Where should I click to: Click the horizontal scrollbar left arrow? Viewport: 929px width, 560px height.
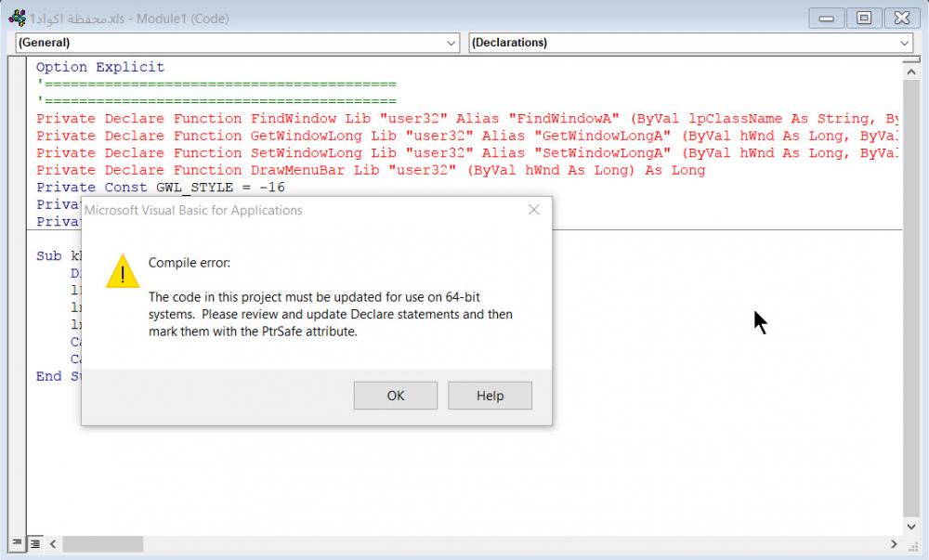pyautogui.click(x=53, y=544)
